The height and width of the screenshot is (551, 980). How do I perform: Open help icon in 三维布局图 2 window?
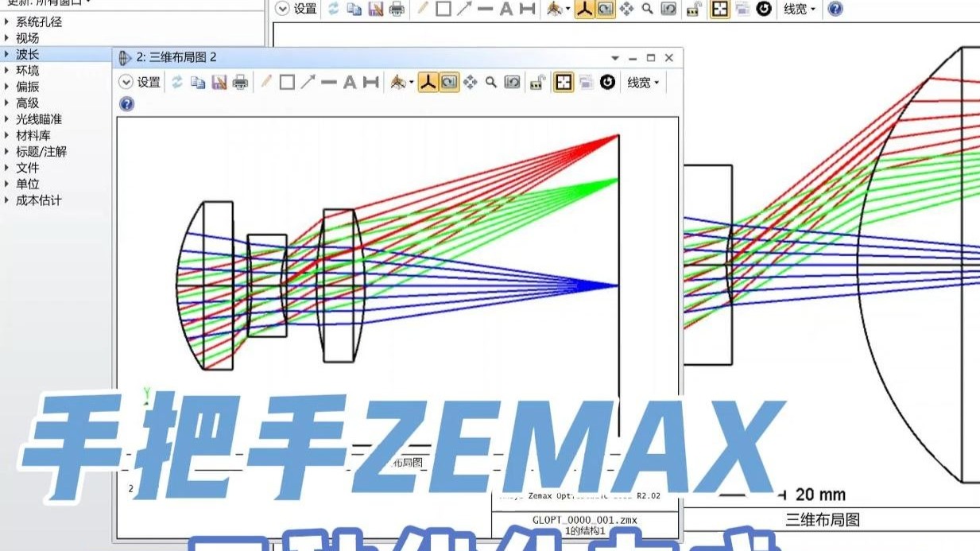click(x=126, y=103)
